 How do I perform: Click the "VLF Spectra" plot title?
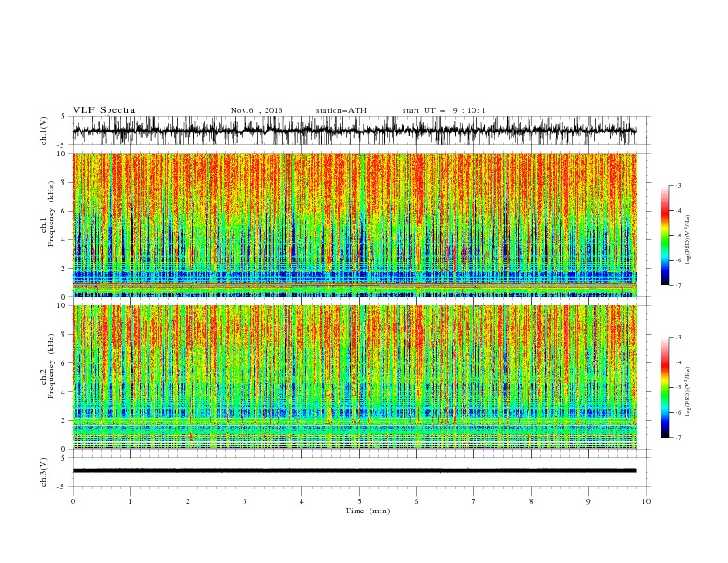(104, 110)
